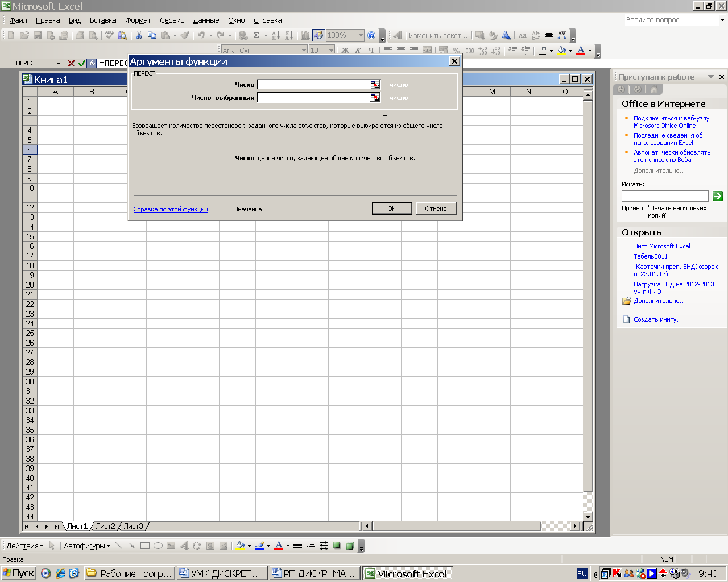
Task: Click the Sort ascending icon
Action: pos(275,35)
